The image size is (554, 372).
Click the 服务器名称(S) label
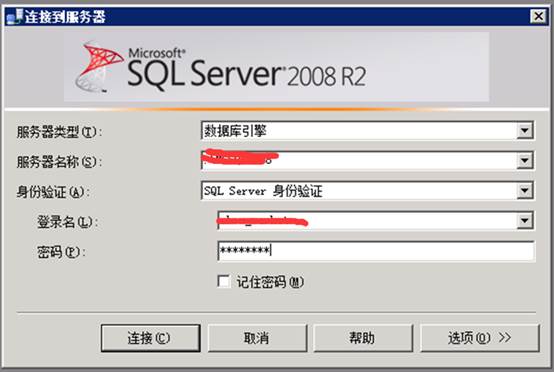pyautogui.click(x=59, y=162)
